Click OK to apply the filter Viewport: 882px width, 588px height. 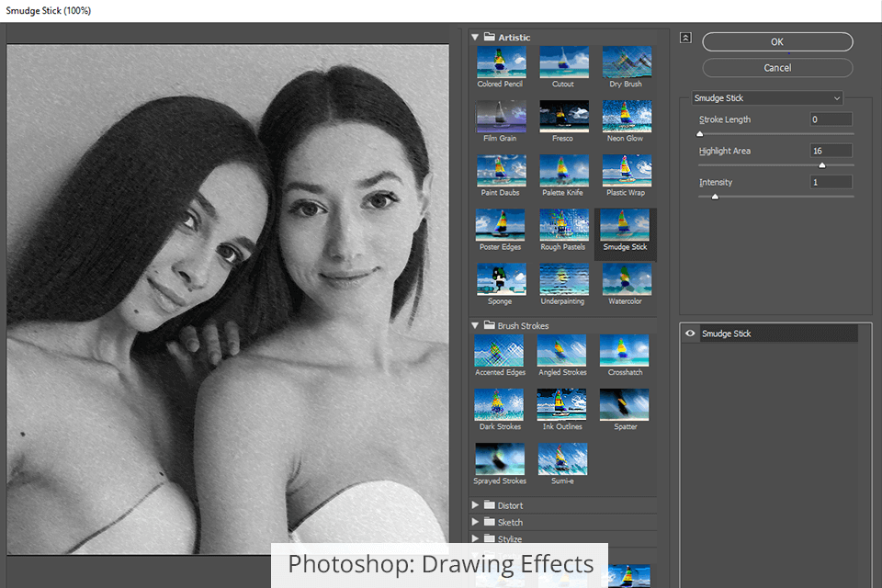[x=777, y=41]
